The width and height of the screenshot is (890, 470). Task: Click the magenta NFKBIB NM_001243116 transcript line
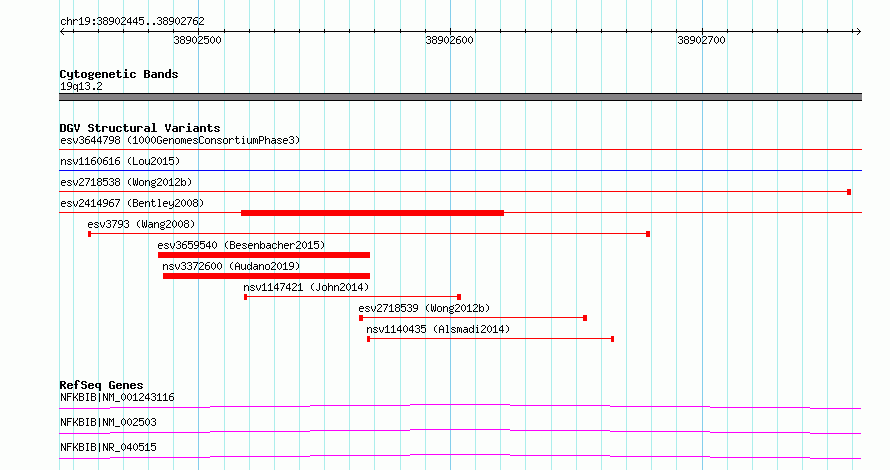pyautogui.click(x=460, y=406)
